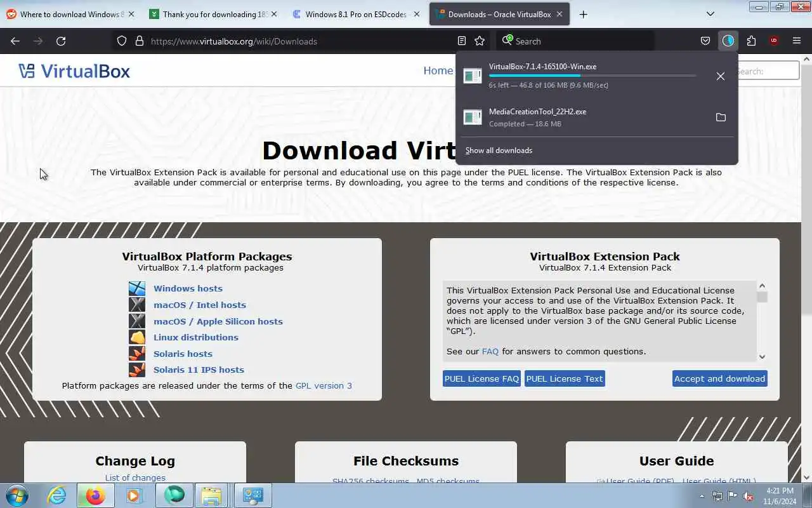Screen dimensions: 812x508
Task: Cancel the VirtualBox-7.1.4 download
Action: (x=721, y=76)
